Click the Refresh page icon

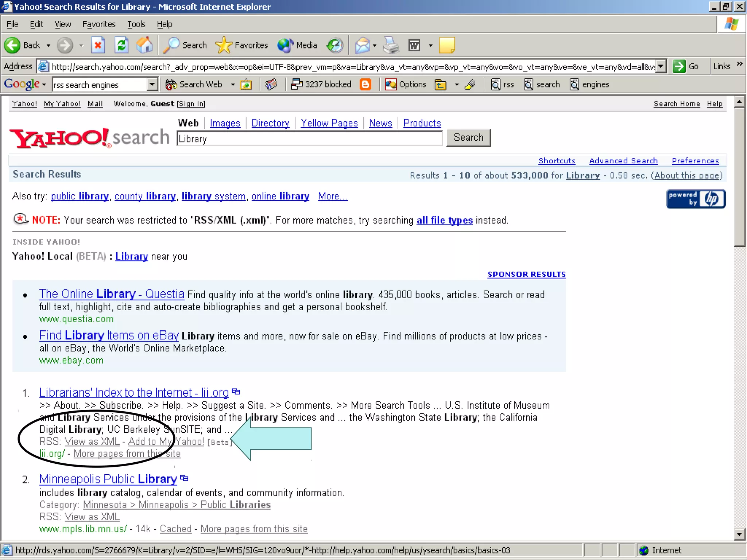click(121, 46)
